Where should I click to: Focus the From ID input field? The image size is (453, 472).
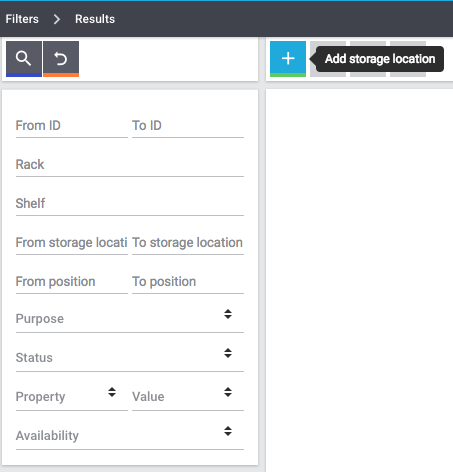[72, 126]
